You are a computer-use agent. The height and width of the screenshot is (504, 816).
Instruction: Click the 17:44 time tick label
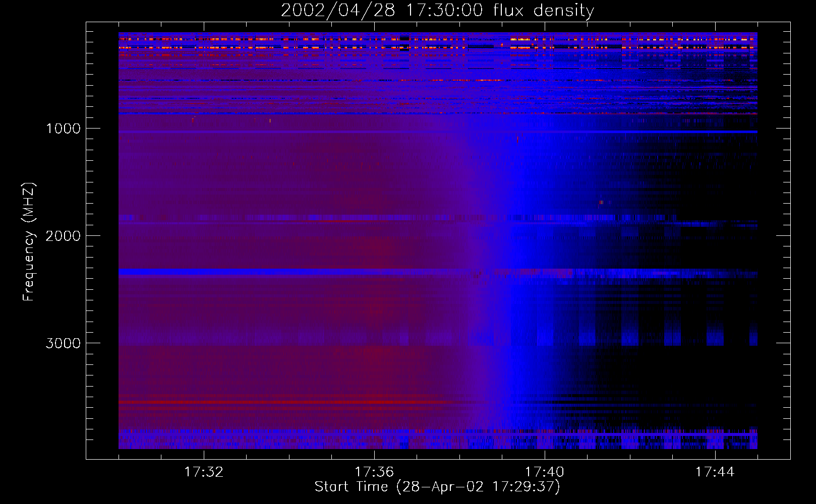[x=715, y=472]
